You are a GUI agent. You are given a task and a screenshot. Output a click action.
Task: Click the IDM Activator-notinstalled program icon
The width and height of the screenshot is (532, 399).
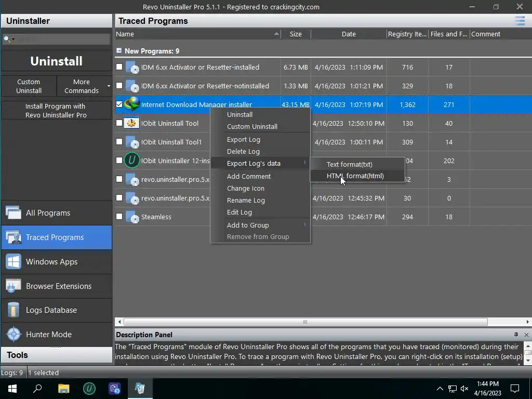(132, 86)
